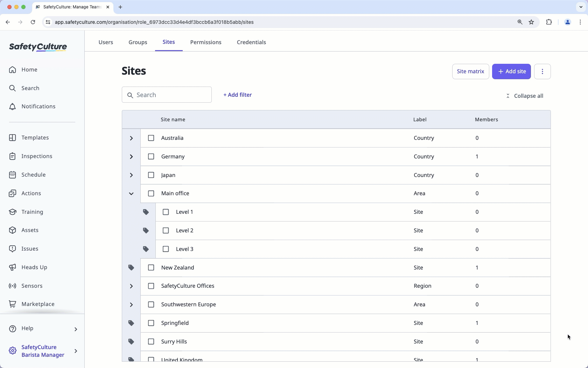Click the browser address bar URL

[x=154, y=22]
